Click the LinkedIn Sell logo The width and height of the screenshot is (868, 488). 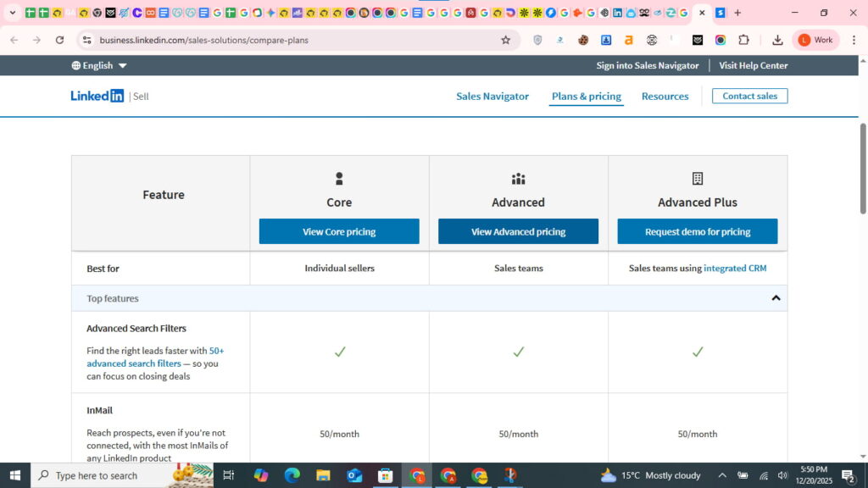pos(108,96)
